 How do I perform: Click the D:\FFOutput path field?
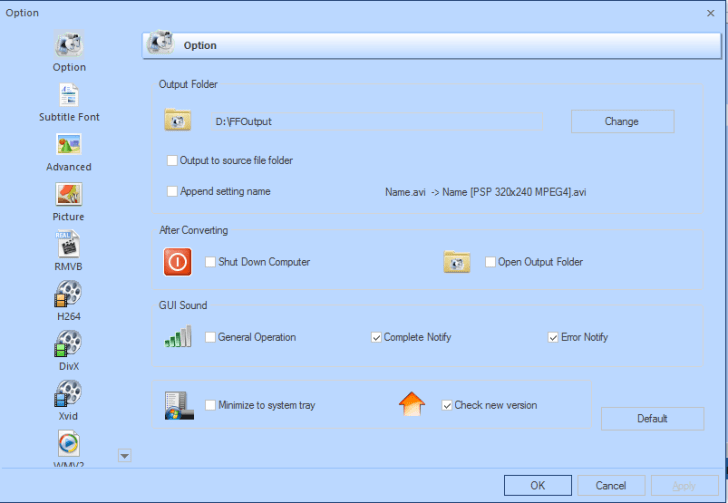pyautogui.click(x=376, y=121)
